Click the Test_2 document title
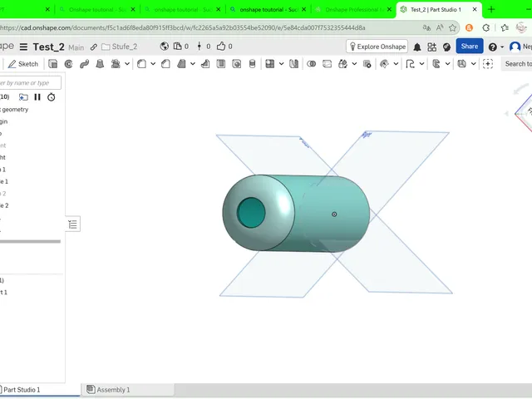This screenshot has height=399, width=532. tap(48, 47)
